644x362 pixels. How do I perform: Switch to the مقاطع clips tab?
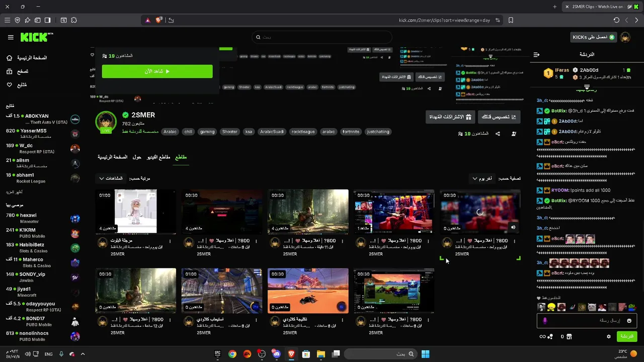point(181,157)
